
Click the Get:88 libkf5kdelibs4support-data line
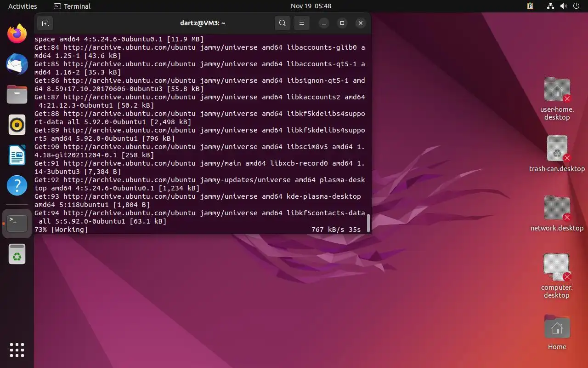(200, 118)
